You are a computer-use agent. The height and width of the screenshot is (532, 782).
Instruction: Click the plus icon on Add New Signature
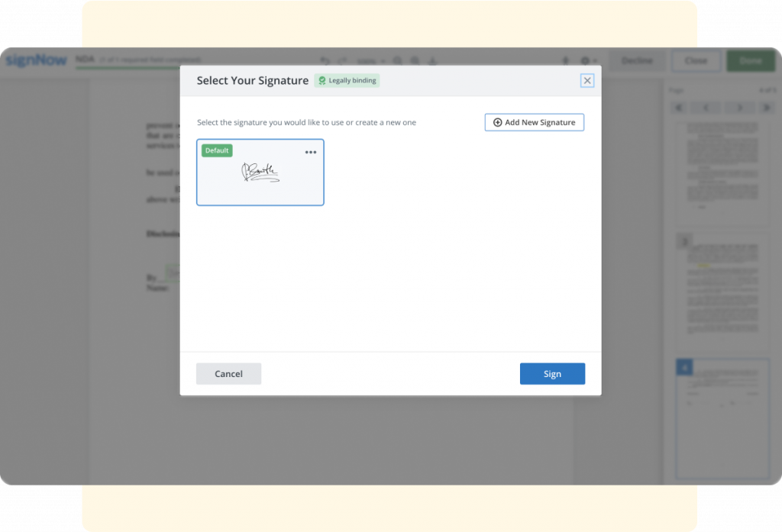tap(496, 122)
